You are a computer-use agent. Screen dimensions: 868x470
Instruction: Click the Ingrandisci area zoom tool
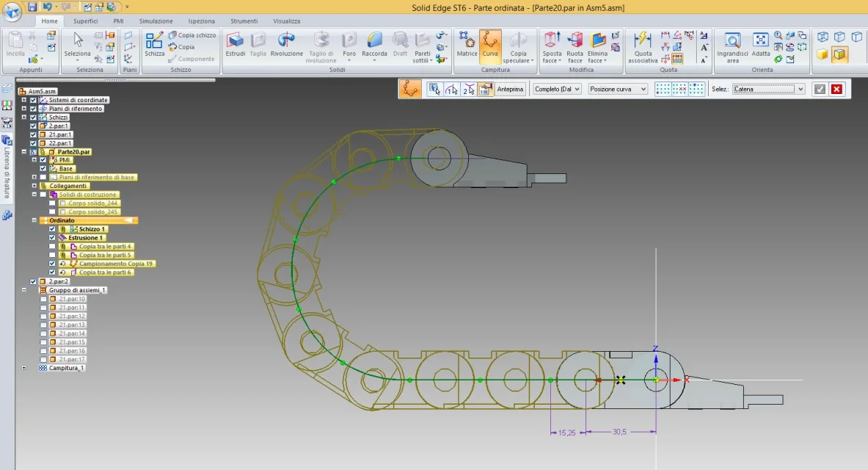732,47
